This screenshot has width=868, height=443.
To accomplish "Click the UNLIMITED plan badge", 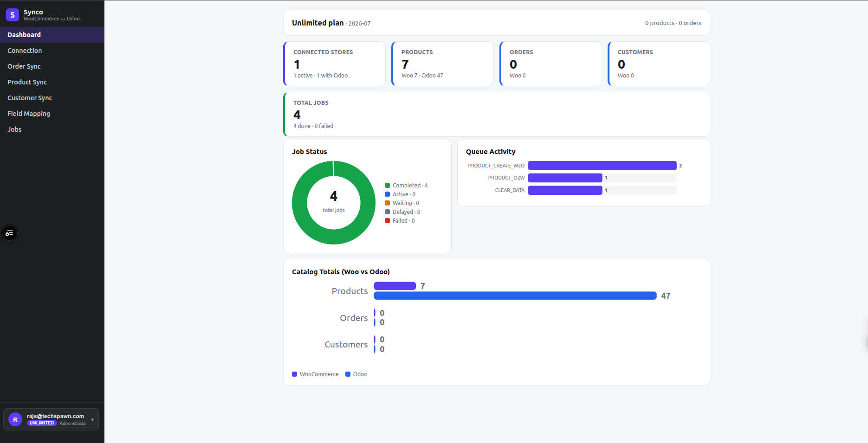I will 42,423.
